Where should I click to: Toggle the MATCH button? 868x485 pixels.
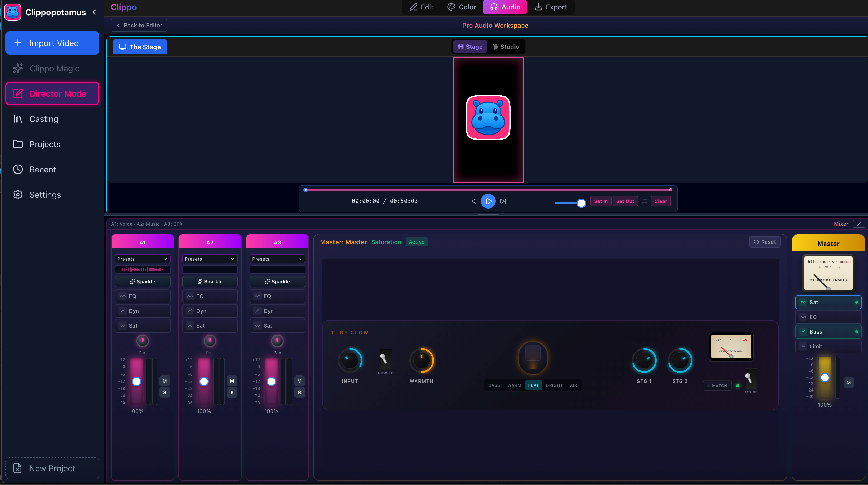coord(717,385)
